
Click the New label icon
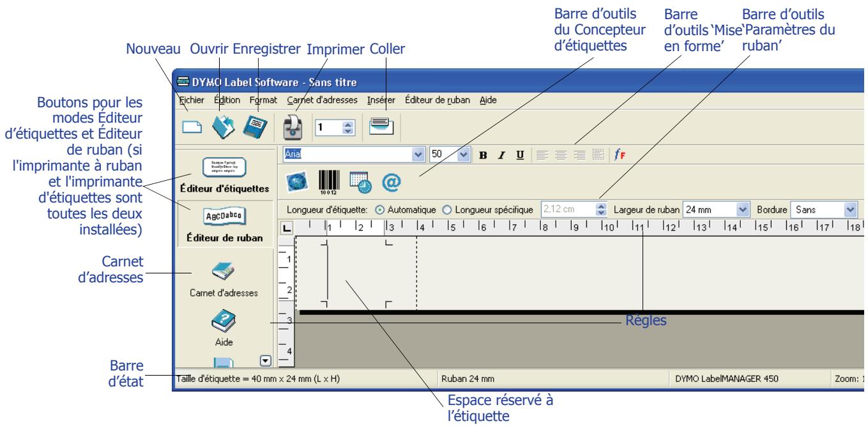(194, 126)
